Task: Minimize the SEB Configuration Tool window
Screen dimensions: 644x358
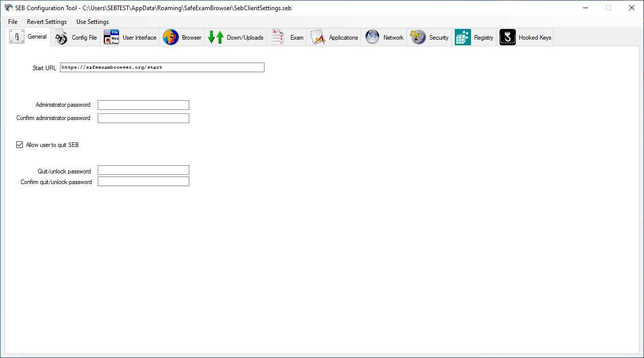Action: pyautogui.click(x=585, y=8)
